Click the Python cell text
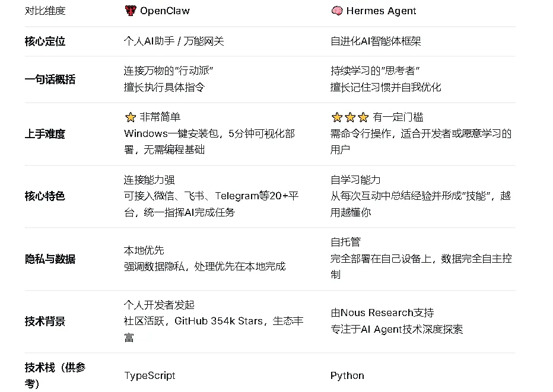Image resolution: width=553 pixels, height=392 pixels. (347, 375)
